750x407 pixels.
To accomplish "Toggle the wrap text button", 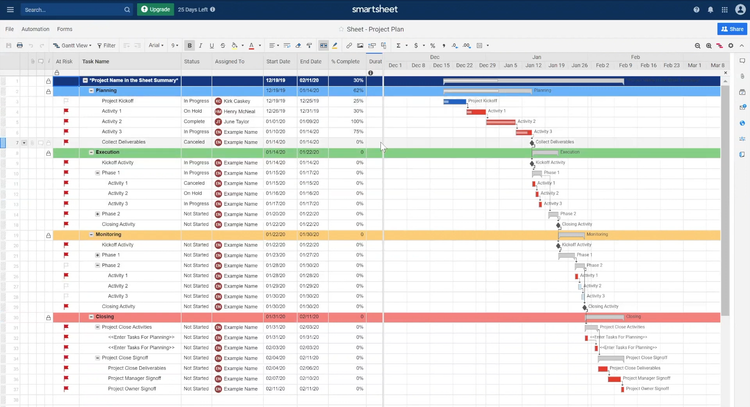I will pos(287,45).
